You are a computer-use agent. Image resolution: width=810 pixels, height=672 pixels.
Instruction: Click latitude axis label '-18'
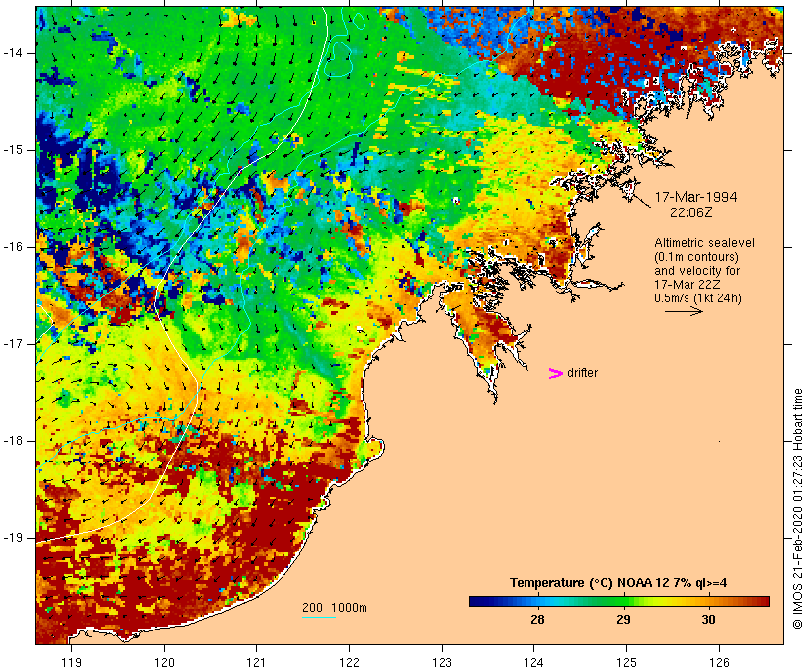click(12, 441)
